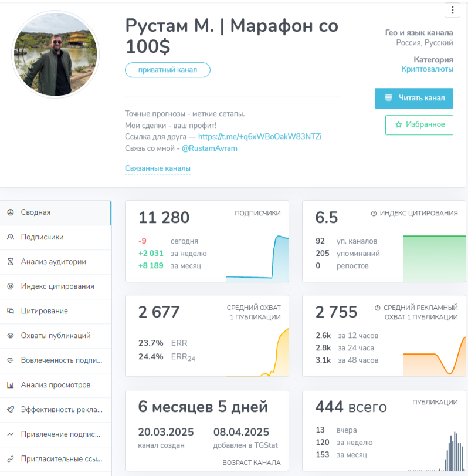Click the 20.03.2025 creation date
The image size is (468, 476).
166,432
